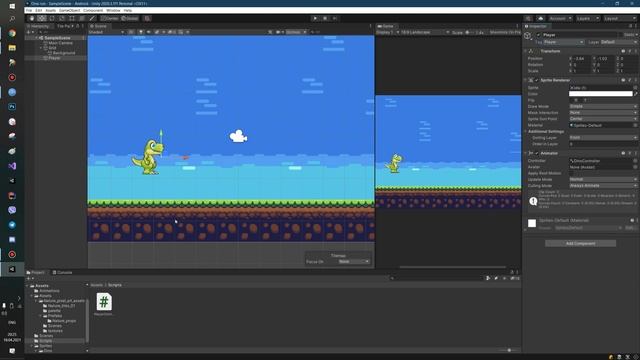Viewport: 640px width, 360px height.
Task: Select the script asset thumbnail in Project
Action: (104, 302)
